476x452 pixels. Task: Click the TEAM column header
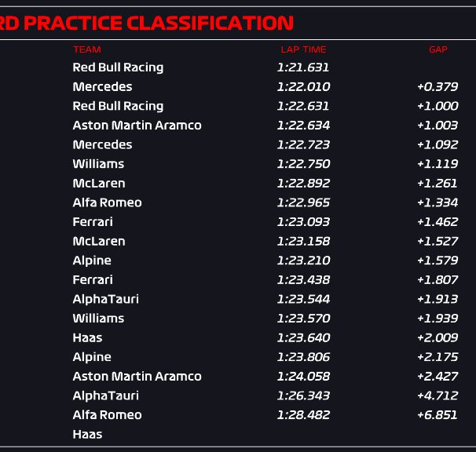click(x=87, y=49)
